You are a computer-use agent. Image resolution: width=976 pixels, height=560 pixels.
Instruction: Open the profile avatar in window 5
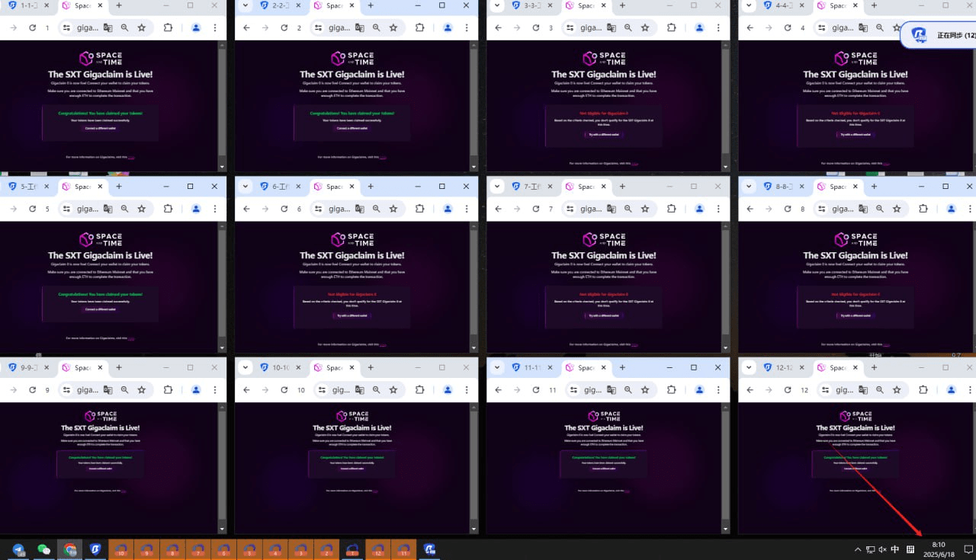(196, 209)
